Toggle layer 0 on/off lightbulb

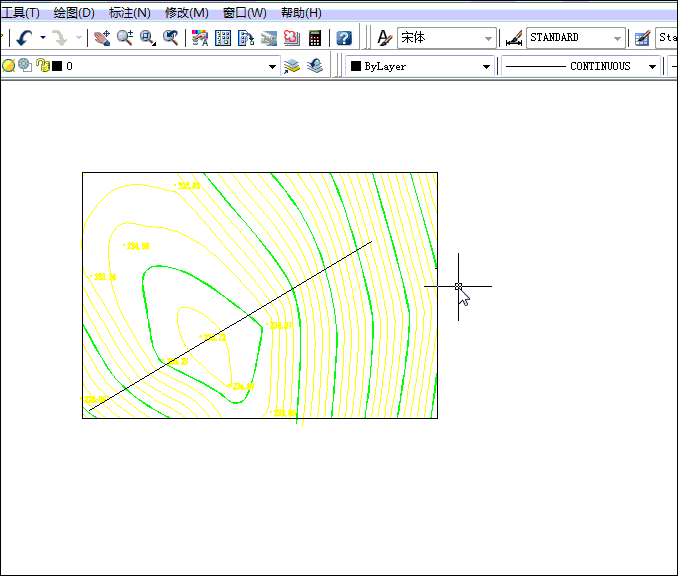pyautogui.click(x=8, y=66)
